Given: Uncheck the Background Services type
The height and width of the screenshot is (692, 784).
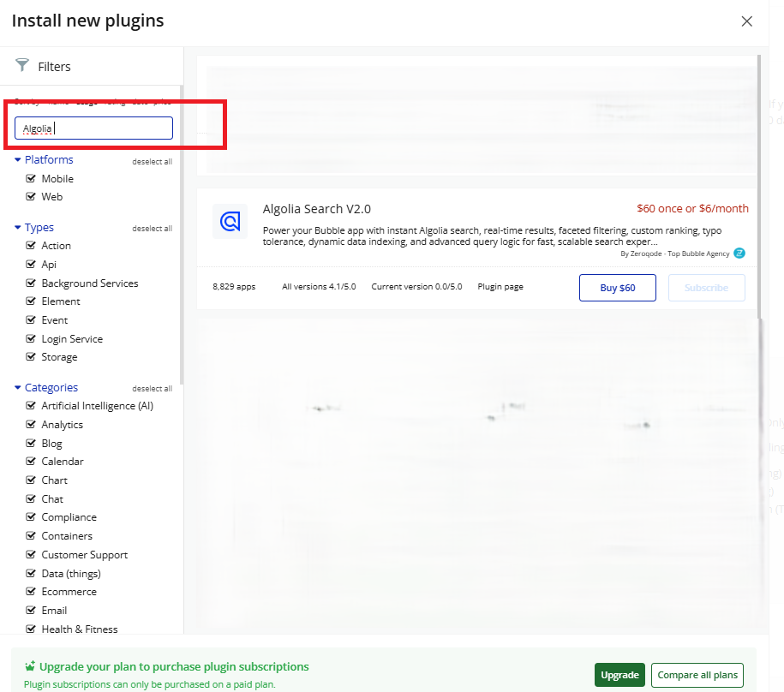Looking at the screenshot, I should click(32, 283).
